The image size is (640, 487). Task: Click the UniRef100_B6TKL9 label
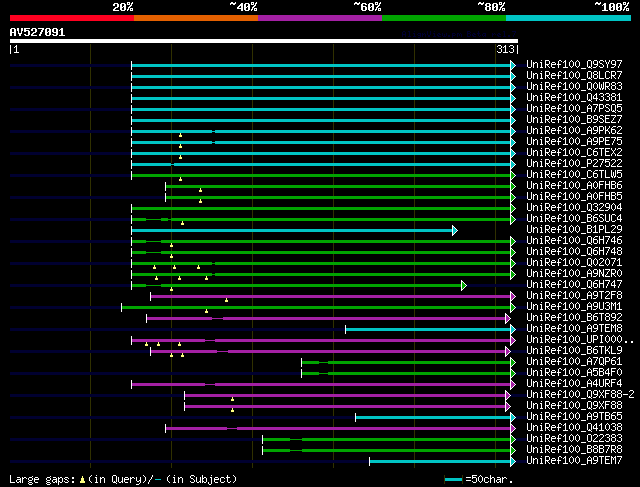pos(574,351)
